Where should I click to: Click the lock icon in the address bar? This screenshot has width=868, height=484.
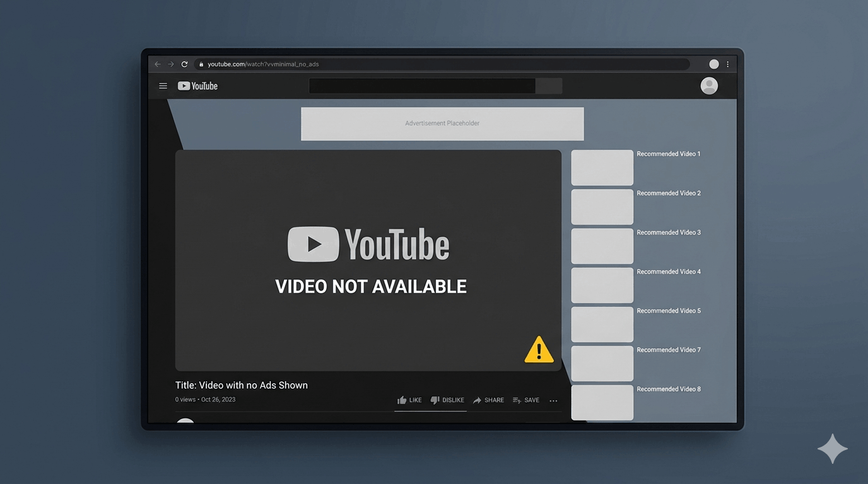pos(201,64)
